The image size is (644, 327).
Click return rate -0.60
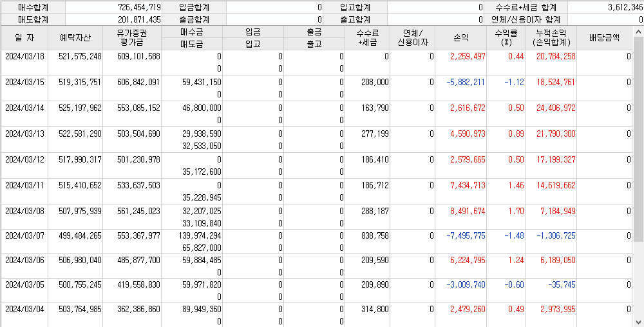pyautogui.click(x=514, y=284)
